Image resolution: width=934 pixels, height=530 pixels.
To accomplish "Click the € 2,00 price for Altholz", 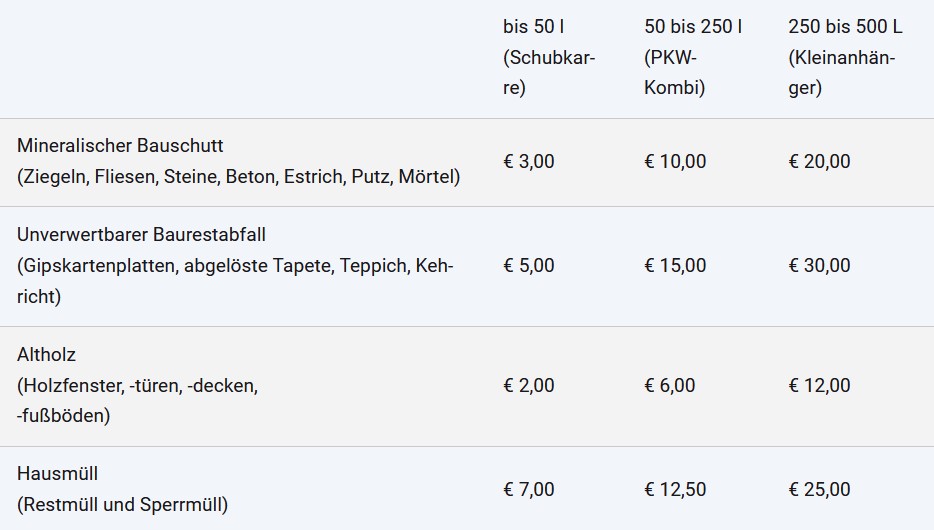I will coord(529,385).
